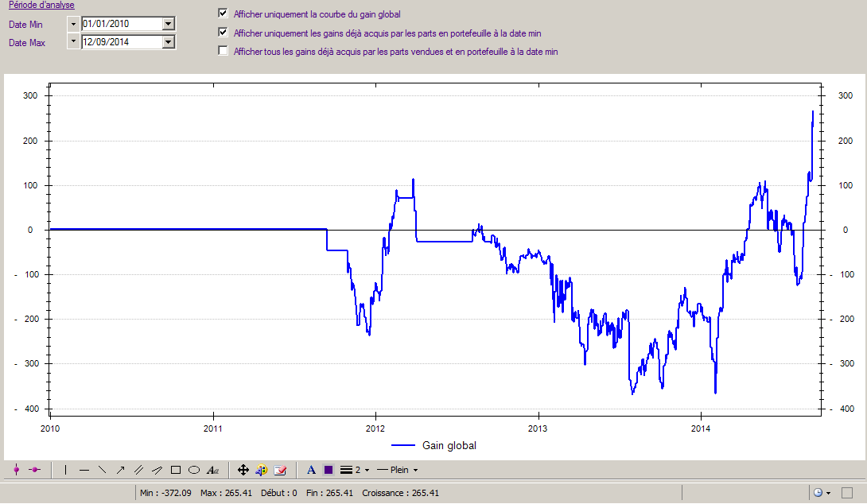This screenshot has width=867, height=504.
Task: Expand the 'Plein' line style dropdown
Action: (398, 470)
